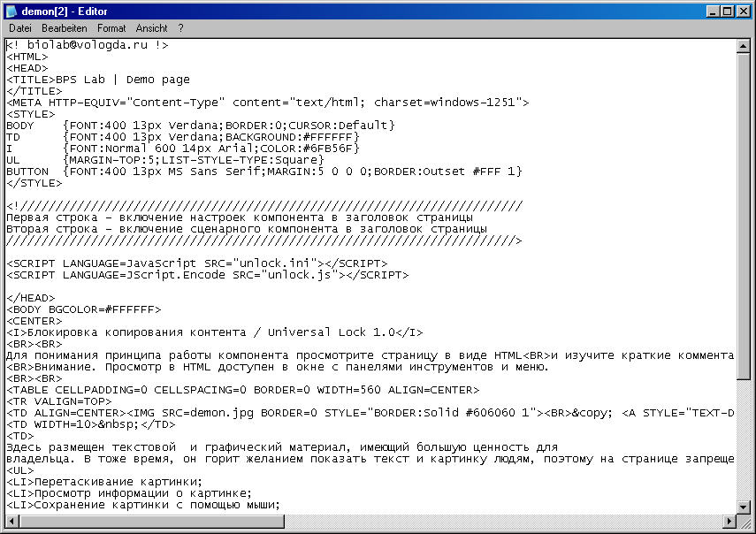756x534 pixels.
Task: Click the horizontal scrollbar left arrow
Action: coord(12,521)
